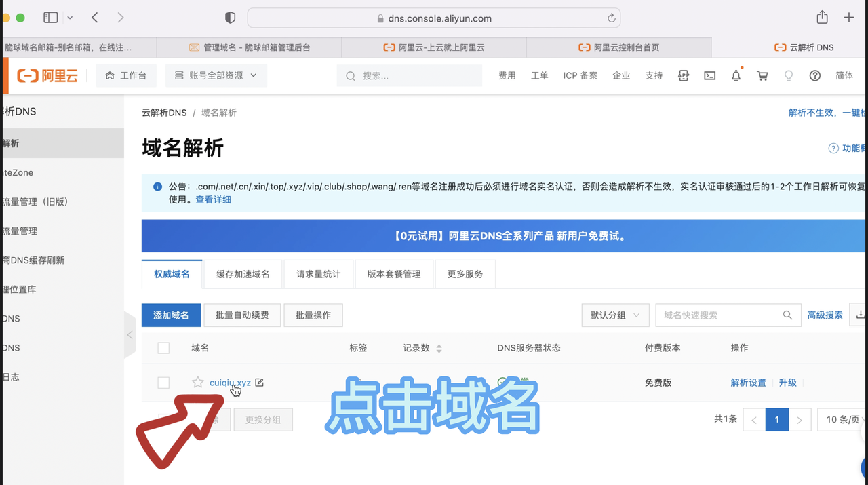Click the magnifier icon in domain search

pos(787,315)
